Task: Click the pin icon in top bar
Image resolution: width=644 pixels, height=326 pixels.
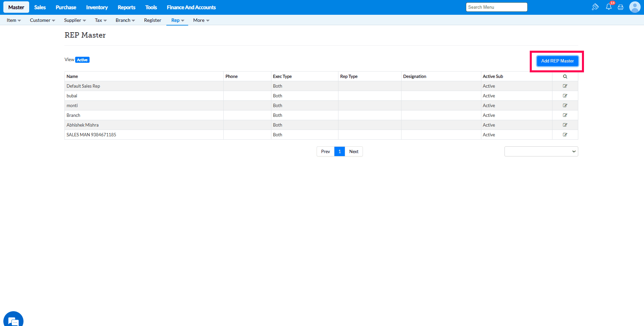Action: (595, 7)
